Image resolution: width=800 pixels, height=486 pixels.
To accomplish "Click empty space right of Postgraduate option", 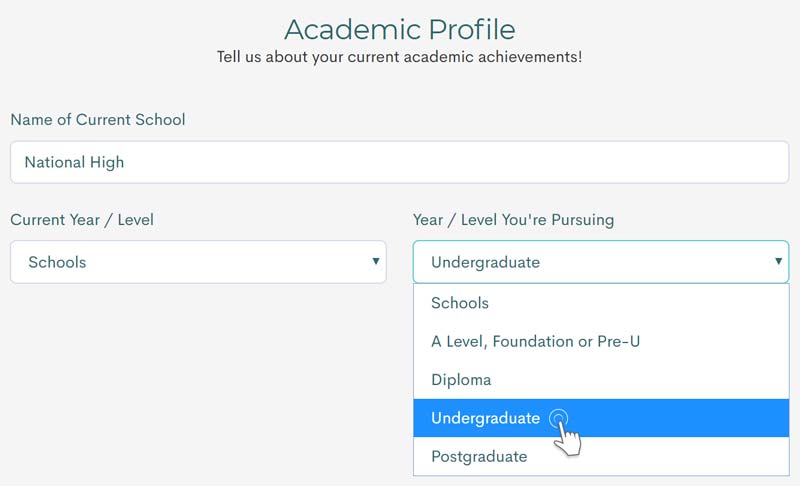I will [x=658, y=456].
